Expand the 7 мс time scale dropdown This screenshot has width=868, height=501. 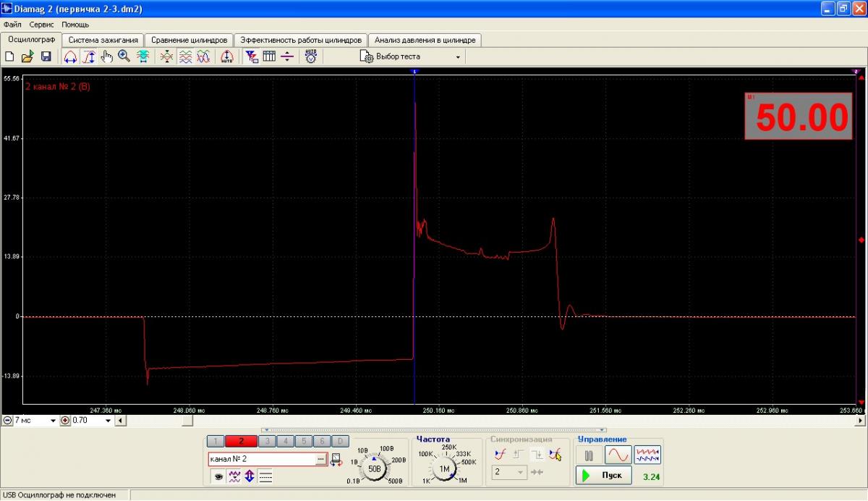(53, 421)
